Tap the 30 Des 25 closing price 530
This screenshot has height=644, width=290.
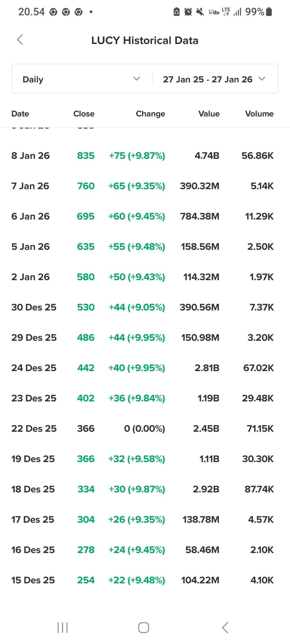[x=86, y=307]
